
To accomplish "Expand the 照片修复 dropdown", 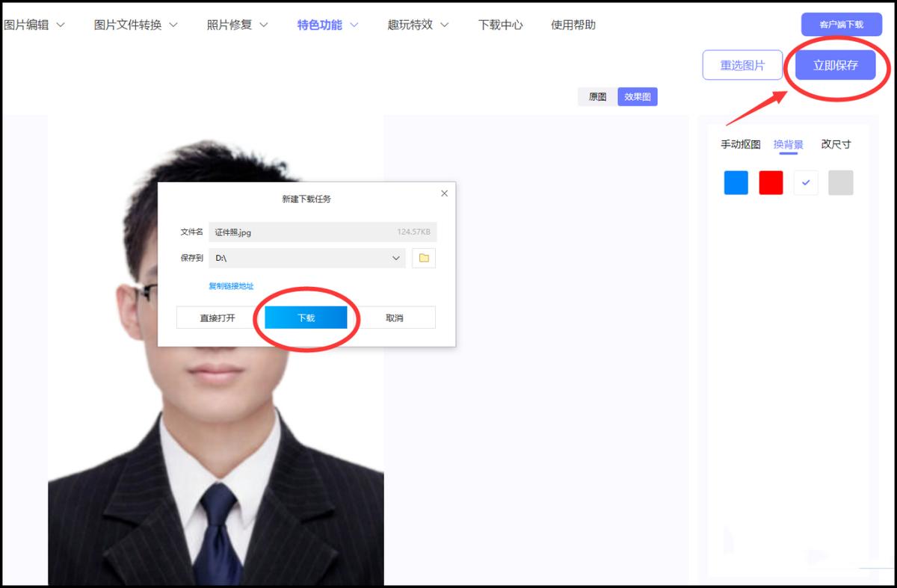I will (232, 24).
